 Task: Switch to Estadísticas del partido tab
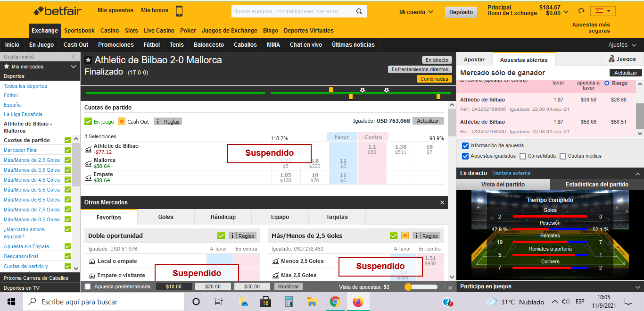pos(596,185)
